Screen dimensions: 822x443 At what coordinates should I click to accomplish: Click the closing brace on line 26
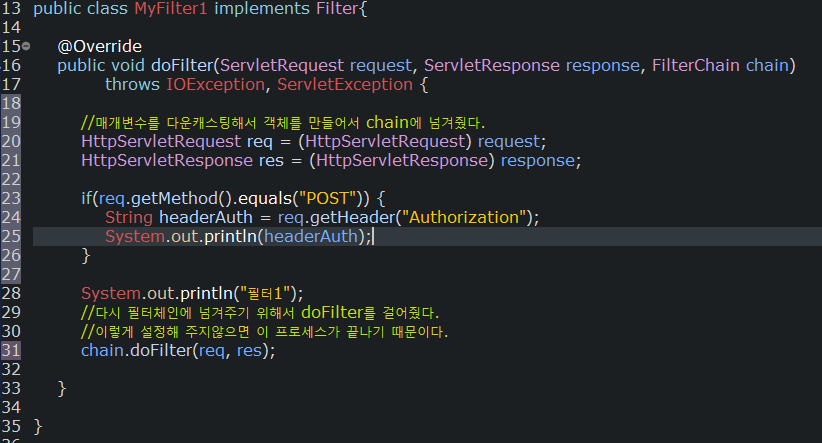[x=85, y=256]
